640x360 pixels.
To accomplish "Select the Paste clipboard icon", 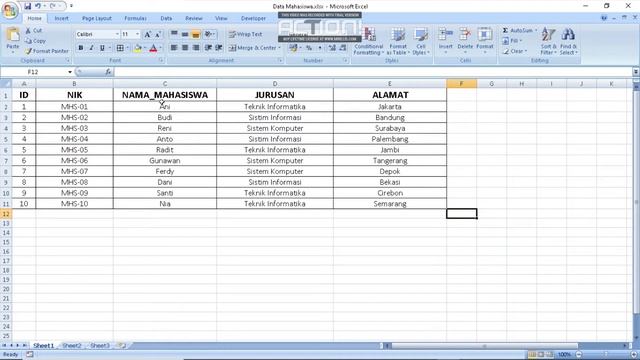I will click(13, 35).
